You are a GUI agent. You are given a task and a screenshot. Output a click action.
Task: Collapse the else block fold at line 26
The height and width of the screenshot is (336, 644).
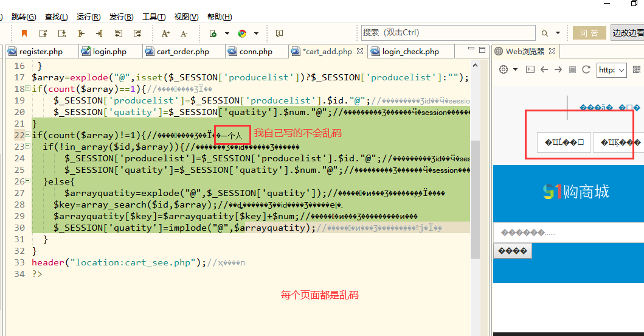click(x=27, y=180)
